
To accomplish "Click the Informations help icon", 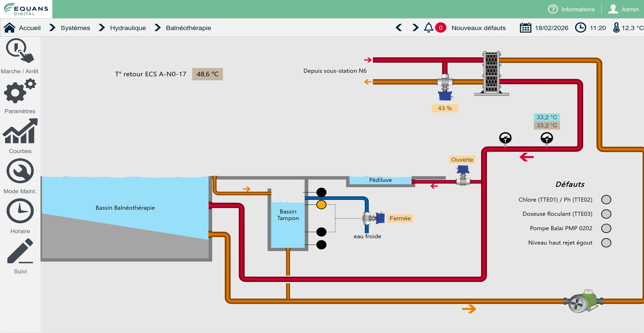I will 553,9.
